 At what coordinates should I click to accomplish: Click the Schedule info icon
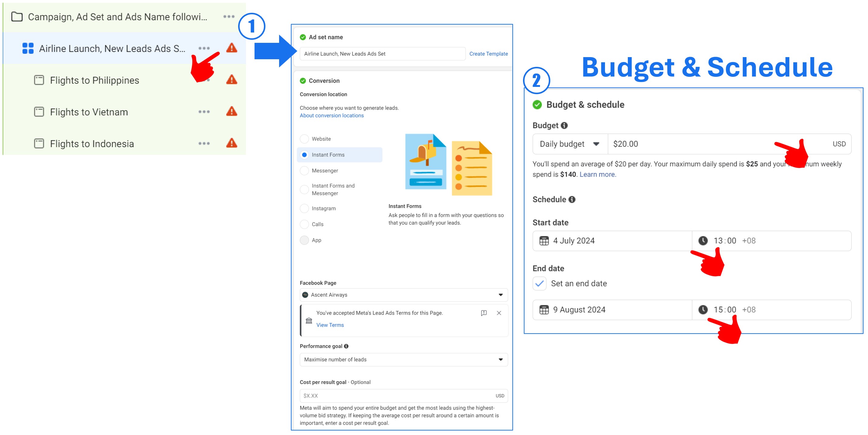[572, 200]
